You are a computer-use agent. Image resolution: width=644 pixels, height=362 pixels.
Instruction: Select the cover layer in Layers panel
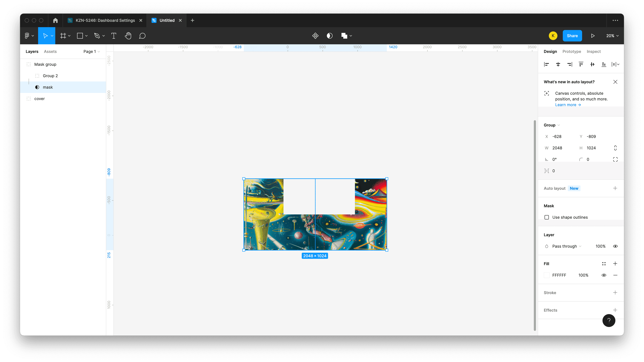tap(39, 98)
